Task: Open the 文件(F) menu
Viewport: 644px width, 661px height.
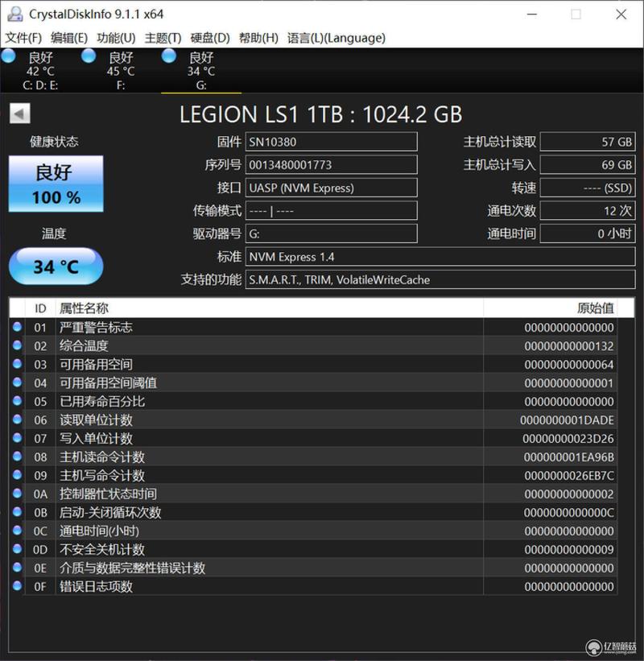Action: tap(23, 38)
